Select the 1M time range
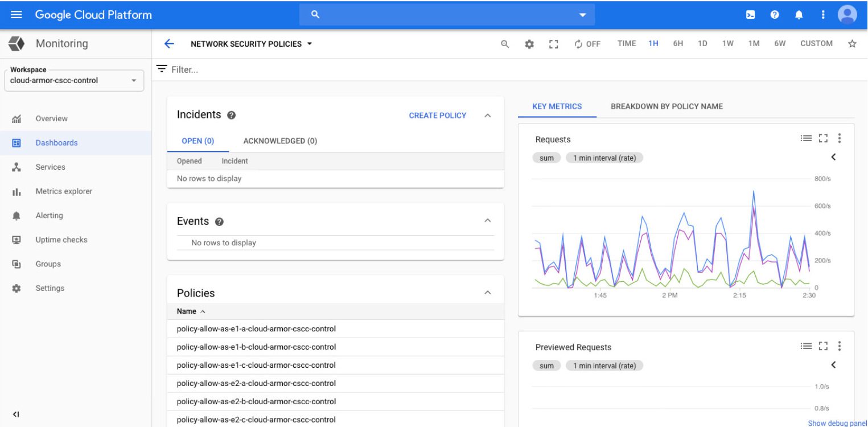Viewport: 868px width, 427px height. pyautogui.click(x=754, y=43)
